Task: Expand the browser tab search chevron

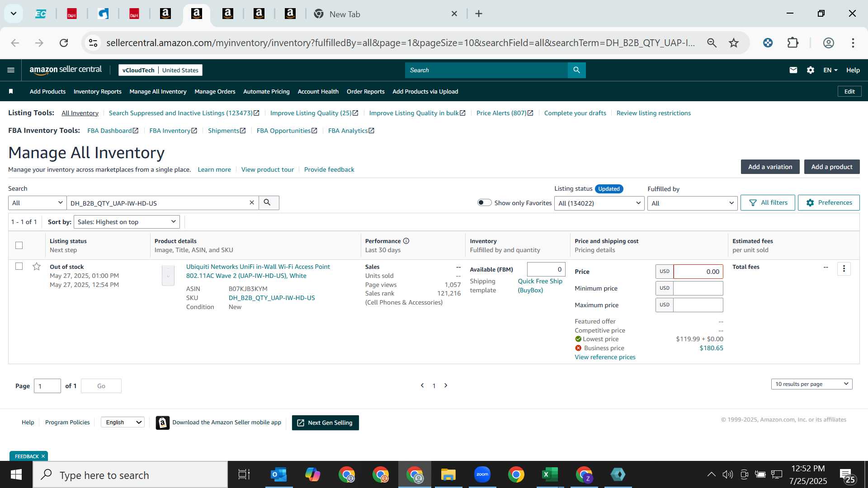Action: tap(14, 14)
